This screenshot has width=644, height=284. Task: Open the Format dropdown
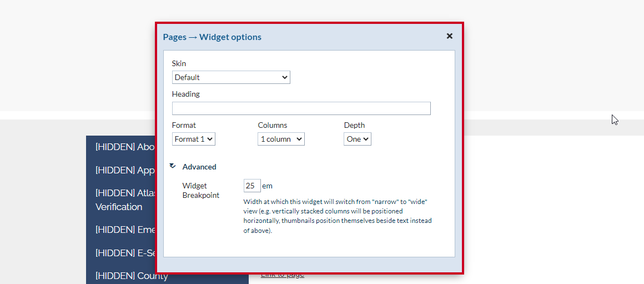pyautogui.click(x=193, y=139)
